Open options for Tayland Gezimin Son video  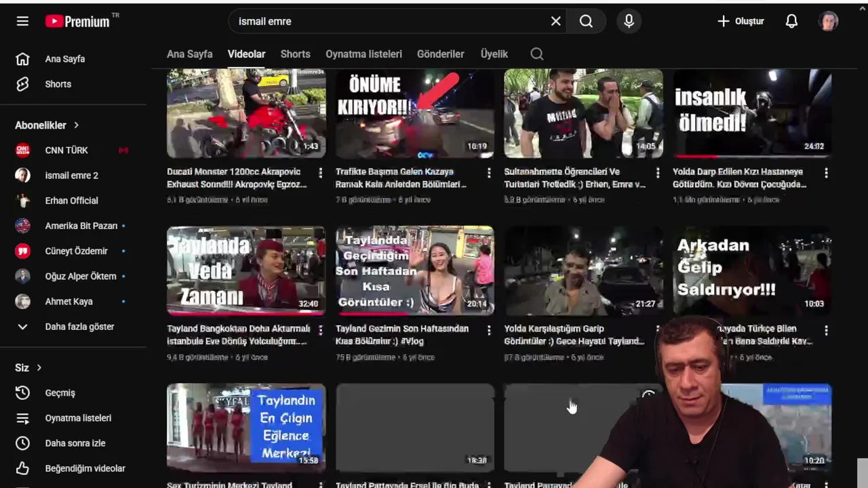[489, 331]
